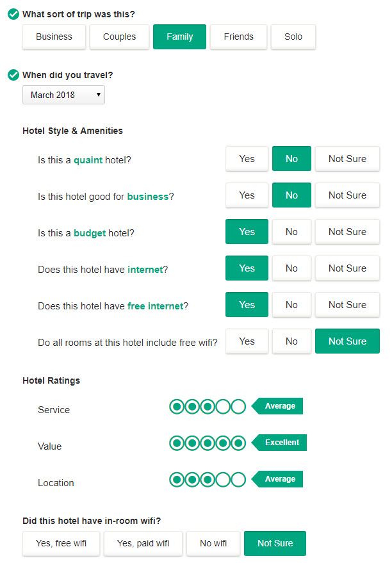392x563 pixels.
Task: Set Service rating to five bubbles
Action: pyautogui.click(x=238, y=407)
